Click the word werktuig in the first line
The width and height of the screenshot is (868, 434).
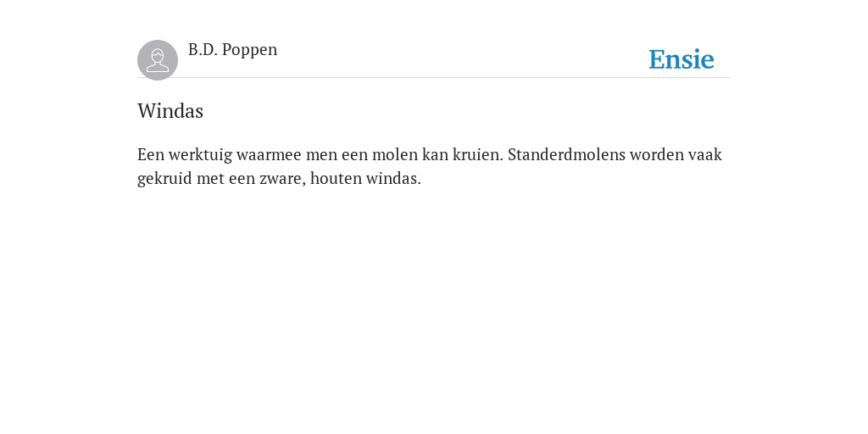pyautogui.click(x=200, y=156)
